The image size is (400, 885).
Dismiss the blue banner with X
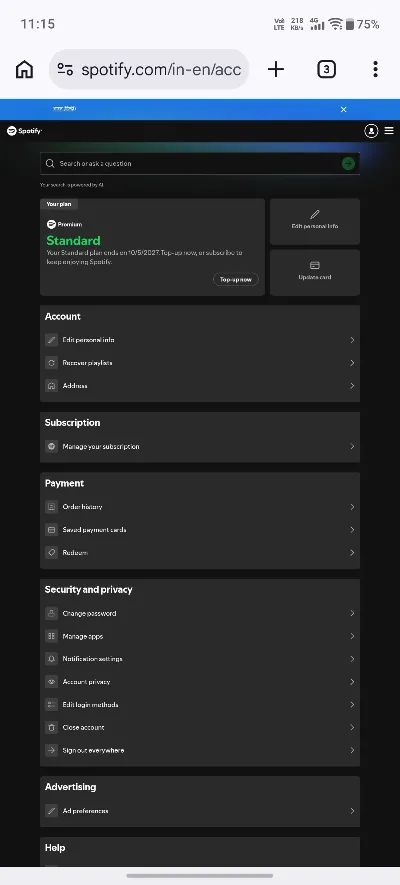pos(344,109)
